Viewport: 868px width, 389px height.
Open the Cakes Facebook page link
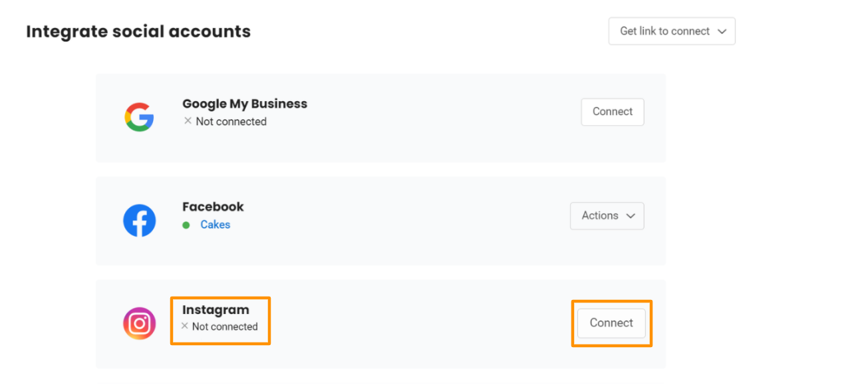216,225
